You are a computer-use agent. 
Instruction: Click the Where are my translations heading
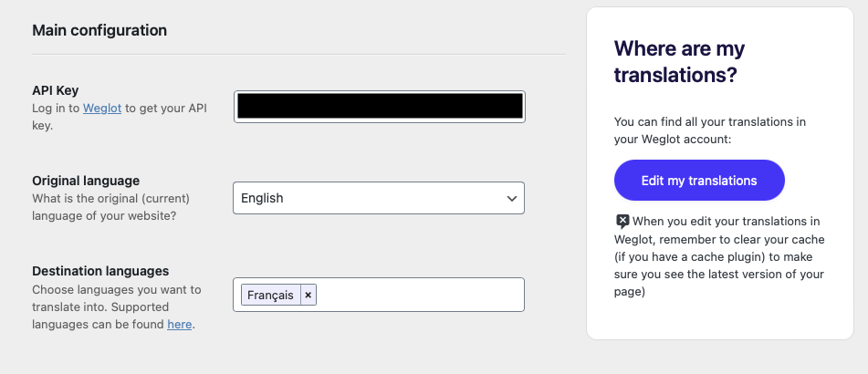pyautogui.click(x=680, y=61)
